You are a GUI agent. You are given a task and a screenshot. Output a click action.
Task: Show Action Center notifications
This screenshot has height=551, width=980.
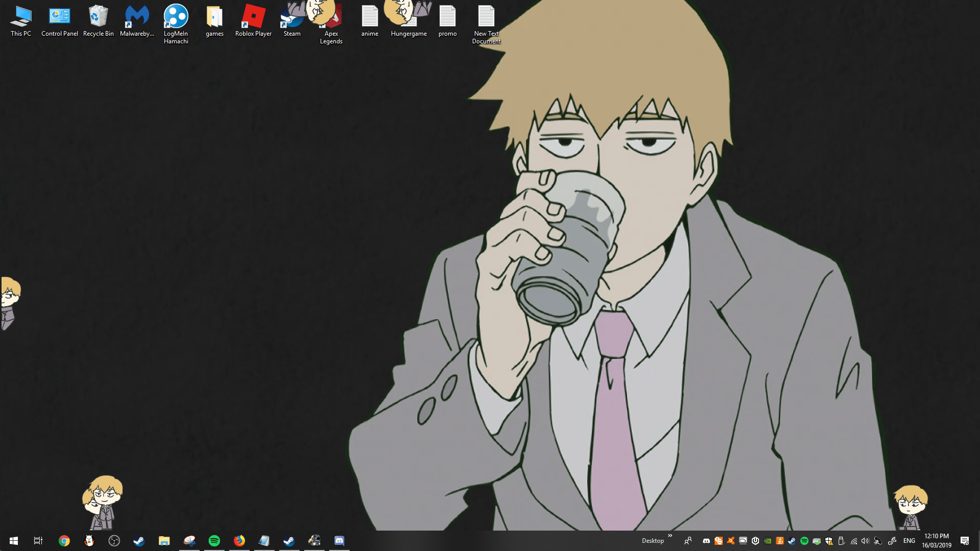[965, 541]
